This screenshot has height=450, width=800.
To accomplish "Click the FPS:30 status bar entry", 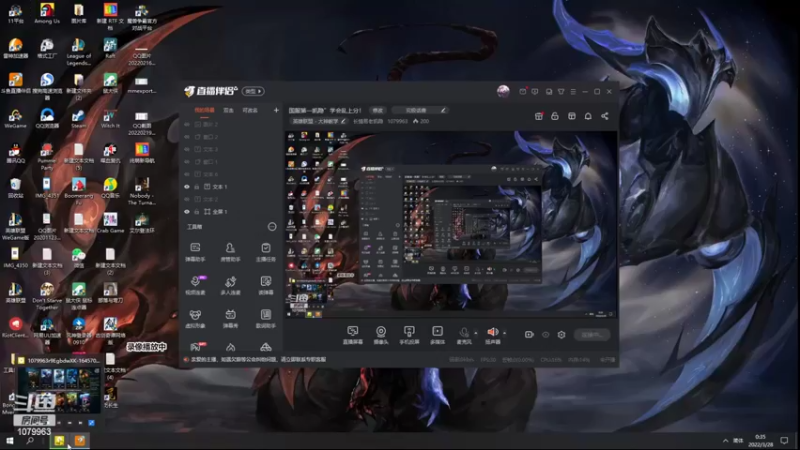I will click(x=488, y=360).
